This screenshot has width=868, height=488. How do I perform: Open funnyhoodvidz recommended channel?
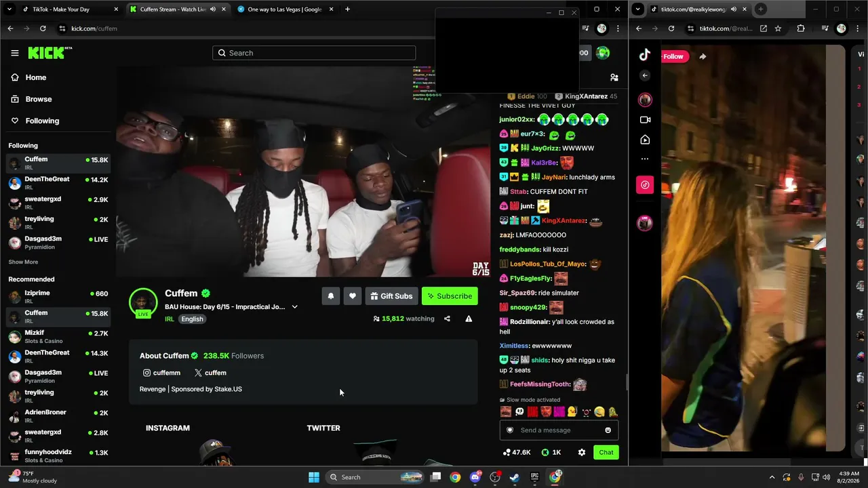[x=58, y=455]
